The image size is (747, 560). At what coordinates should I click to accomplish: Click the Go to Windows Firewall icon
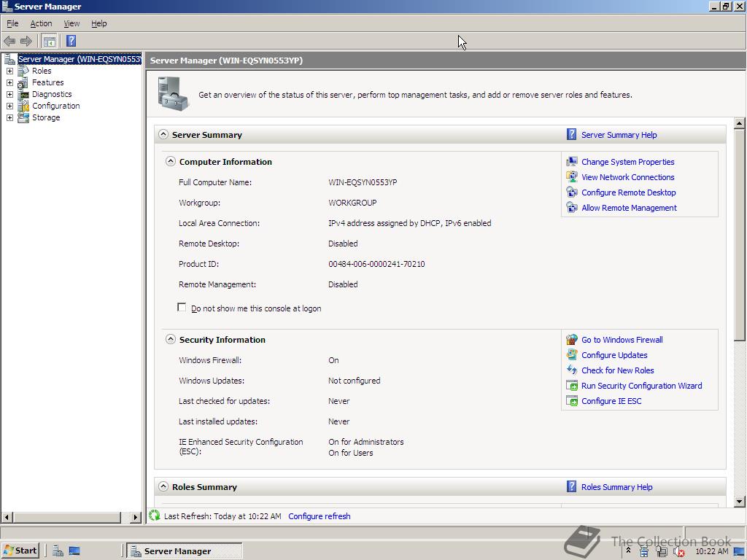572,340
